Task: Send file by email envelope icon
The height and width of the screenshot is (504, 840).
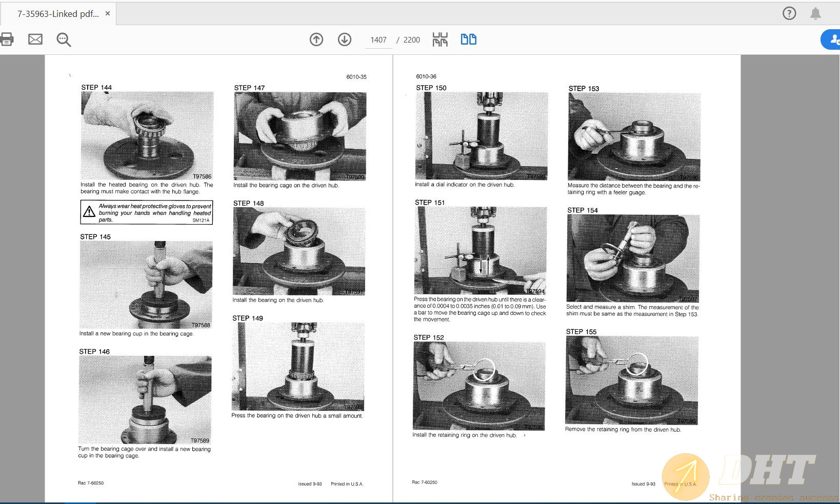Action: tap(35, 39)
